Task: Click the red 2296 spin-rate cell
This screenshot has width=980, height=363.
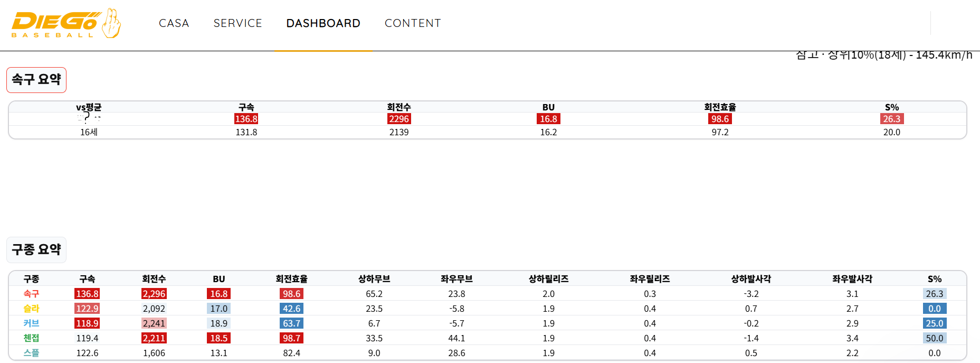Action: [399, 119]
